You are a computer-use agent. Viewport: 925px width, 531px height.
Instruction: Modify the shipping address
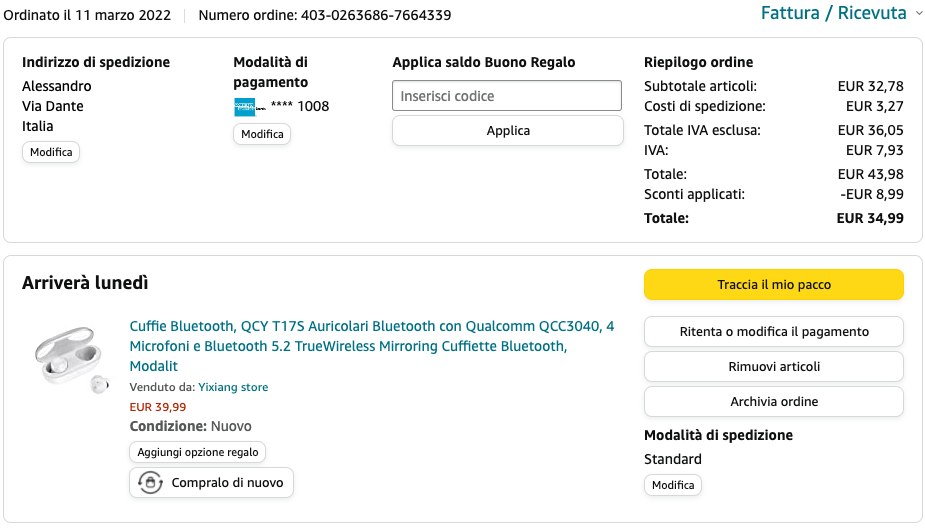tap(51, 152)
